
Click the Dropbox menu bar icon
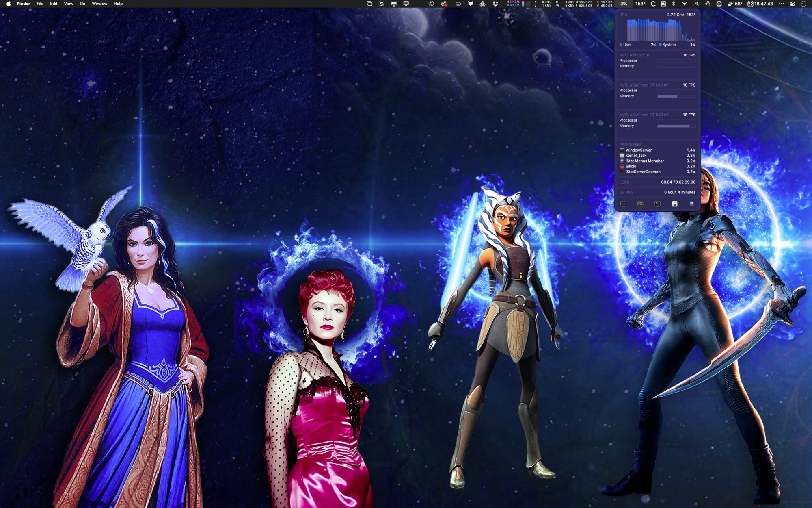coord(495,4)
